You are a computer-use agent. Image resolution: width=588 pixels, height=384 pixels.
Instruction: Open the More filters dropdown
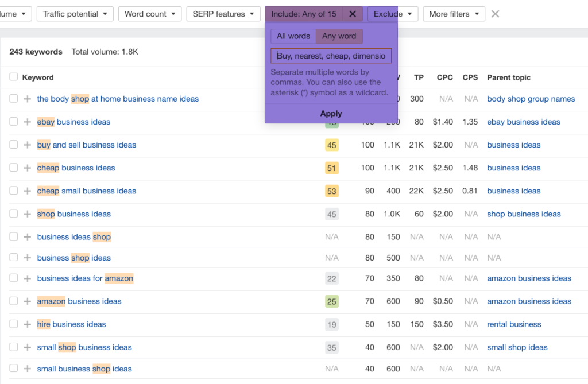[x=454, y=14]
